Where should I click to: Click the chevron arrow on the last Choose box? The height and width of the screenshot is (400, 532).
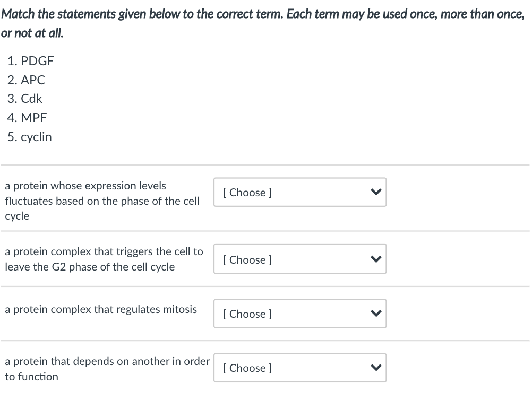click(375, 368)
